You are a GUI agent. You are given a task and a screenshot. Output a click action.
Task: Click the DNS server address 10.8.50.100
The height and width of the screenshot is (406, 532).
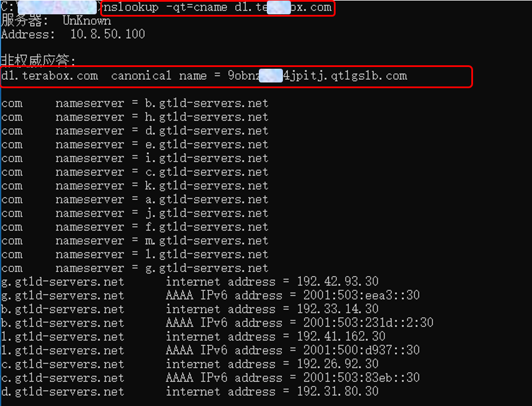click(108, 34)
